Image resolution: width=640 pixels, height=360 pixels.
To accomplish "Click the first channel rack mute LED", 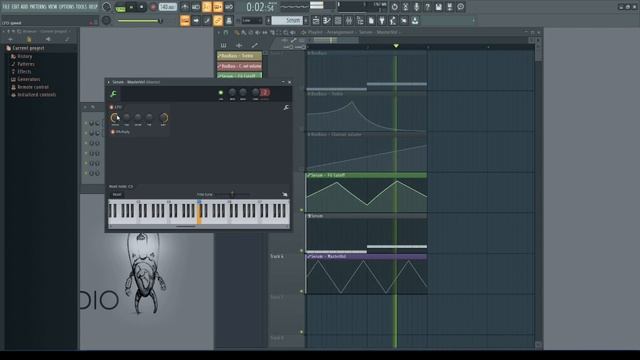I will pos(86,123).
